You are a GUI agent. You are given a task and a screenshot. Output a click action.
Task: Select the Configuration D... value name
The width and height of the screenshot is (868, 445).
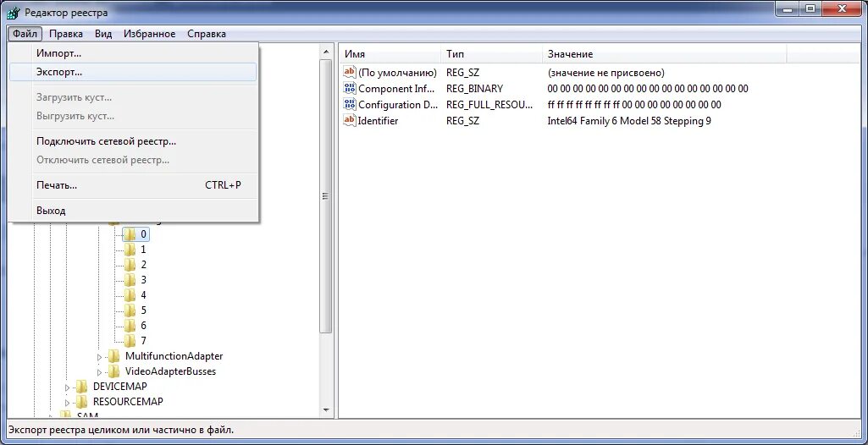coord(398,104)
